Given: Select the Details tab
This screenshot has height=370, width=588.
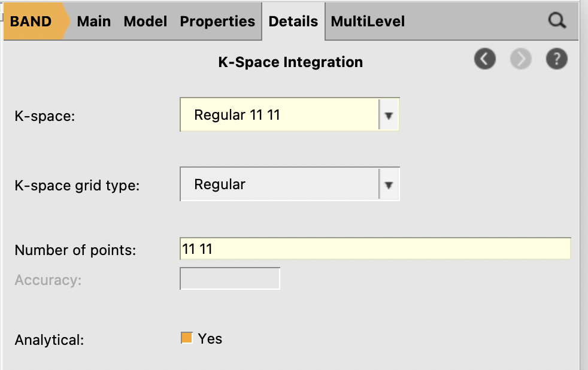Looking at the screenshot, I should [x=293, y=21].
